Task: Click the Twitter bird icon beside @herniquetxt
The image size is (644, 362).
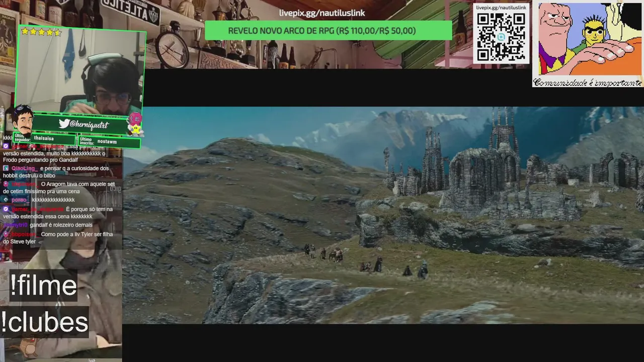Action: click(x=64, y=124)
